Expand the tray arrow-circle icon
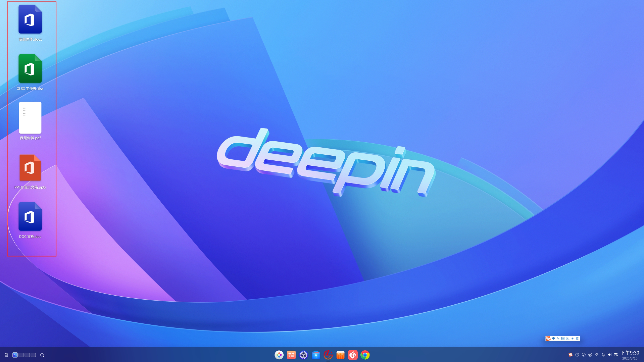This screenshot has height=362, width=644. pos(583,355)
